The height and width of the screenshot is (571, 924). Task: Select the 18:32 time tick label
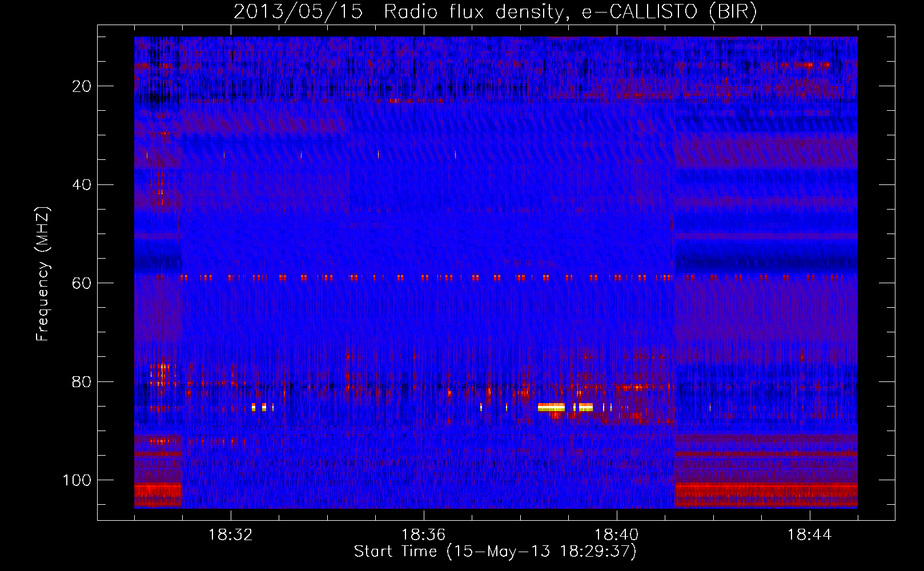231,535
